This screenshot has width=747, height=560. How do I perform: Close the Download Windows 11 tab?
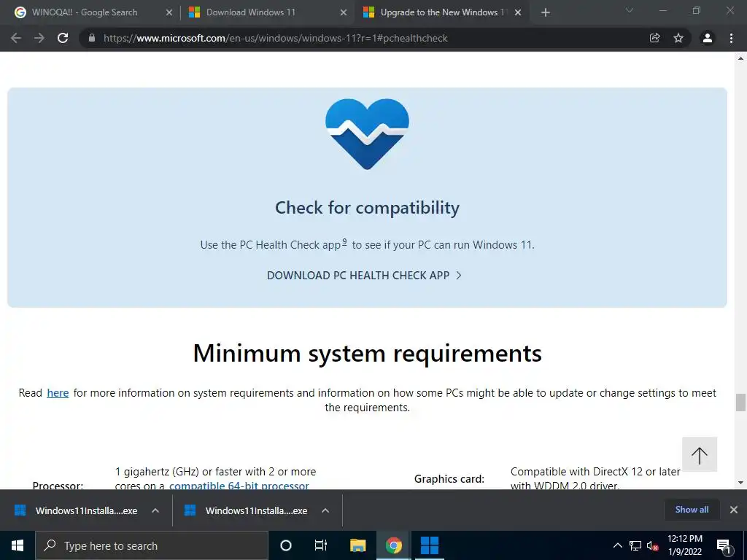tap(344, 12)
